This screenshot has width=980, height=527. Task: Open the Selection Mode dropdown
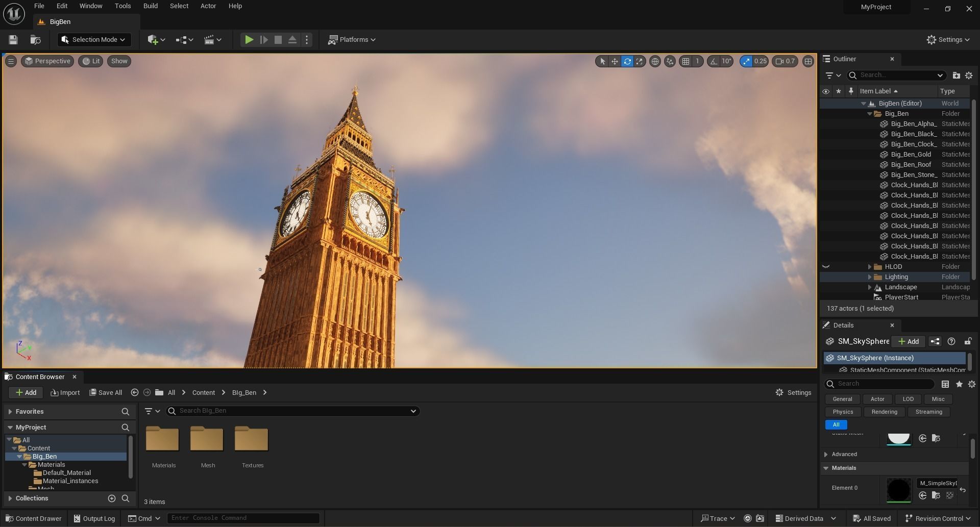[x=94, y=40]
